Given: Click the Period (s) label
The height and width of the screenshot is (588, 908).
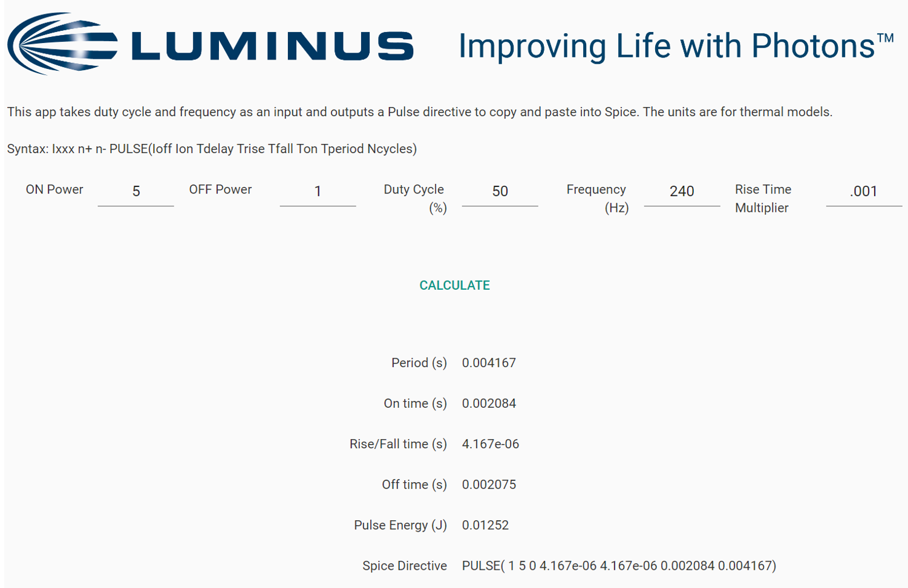Looking at the screenshot, I should tap(419, 363).
